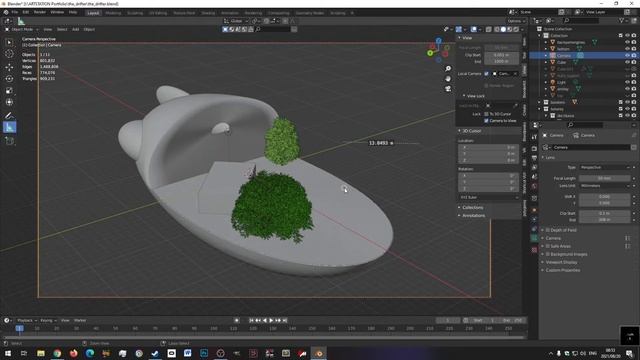The width and height of the screenshot is (640, 360).
Task: Switch to the Layout workspace tab
Action: click(93, 13)
